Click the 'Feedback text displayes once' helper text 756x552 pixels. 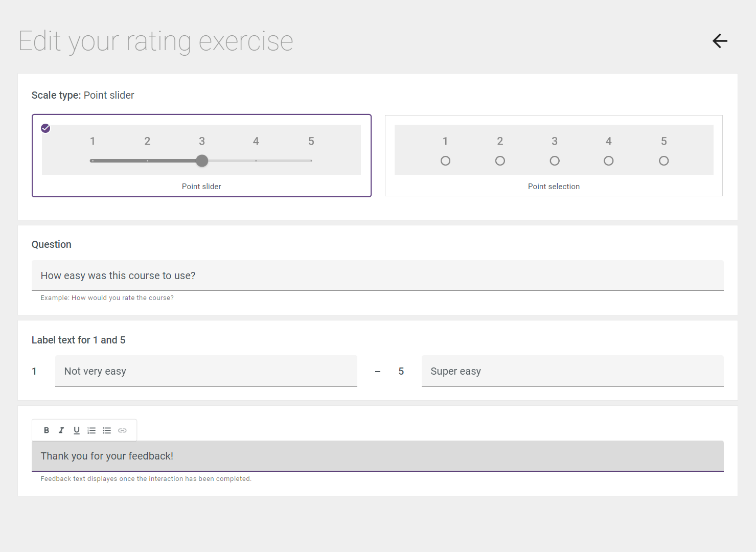tap(146, 479)
